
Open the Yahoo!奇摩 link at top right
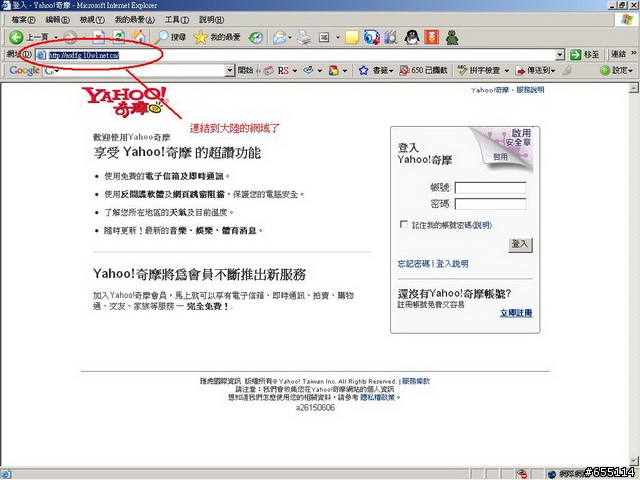pyautogui.click(x=490, y=90)
